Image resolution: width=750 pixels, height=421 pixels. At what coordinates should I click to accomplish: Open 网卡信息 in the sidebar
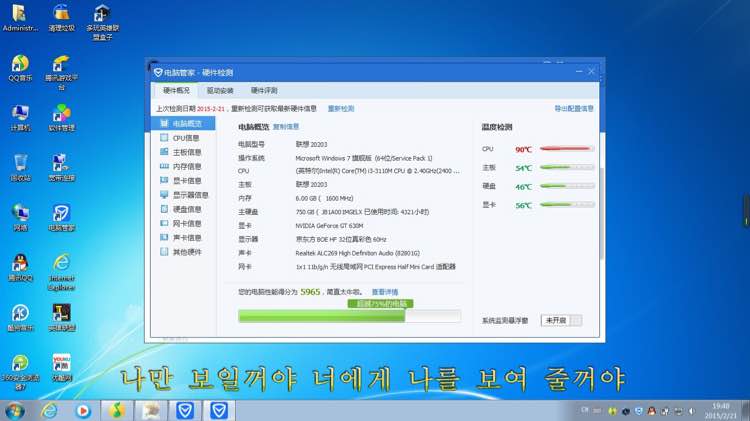pyautogui.click(x=183, y=223)
